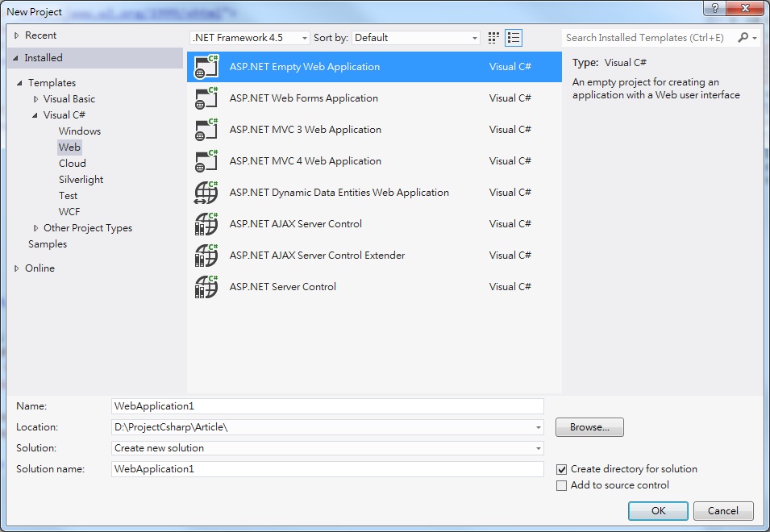Click the ASP.NET MVC 3 template icon
The width and height of the screenshot is (770, 532).
coord(206,130)
